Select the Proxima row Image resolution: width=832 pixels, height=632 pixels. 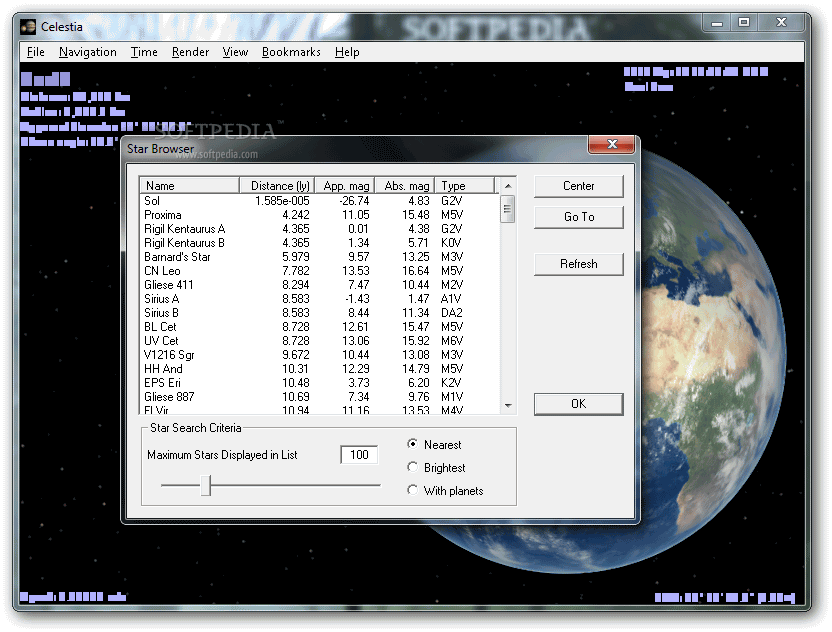[x=318, y=215]
